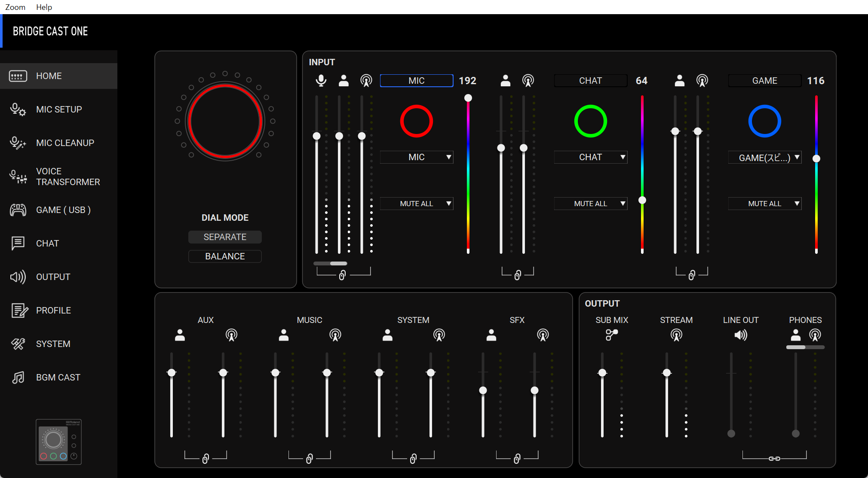Click the OUTPUT speaker icon in sidebar
The width and height of the screenshot is (868, 478).
[x=18, y=277]
